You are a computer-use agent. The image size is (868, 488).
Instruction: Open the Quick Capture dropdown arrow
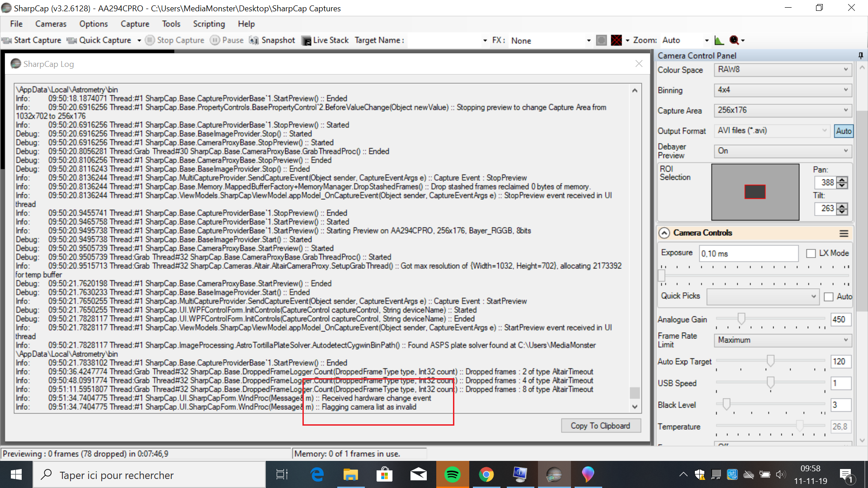tap(139, 41)
